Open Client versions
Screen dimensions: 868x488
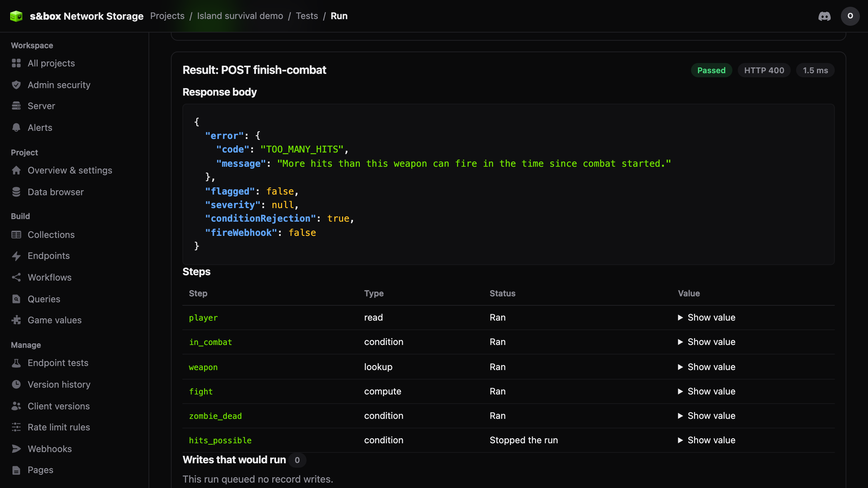pos(59,406)
